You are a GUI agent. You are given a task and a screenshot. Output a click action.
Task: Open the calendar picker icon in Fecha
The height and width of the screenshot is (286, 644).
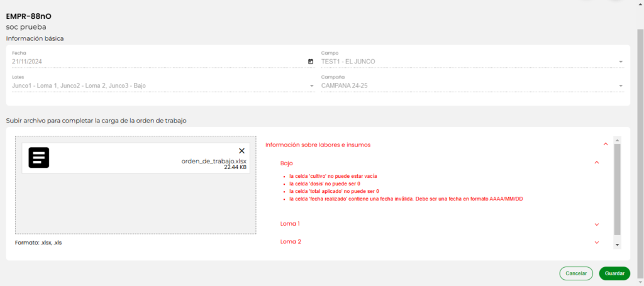point(311,62)
